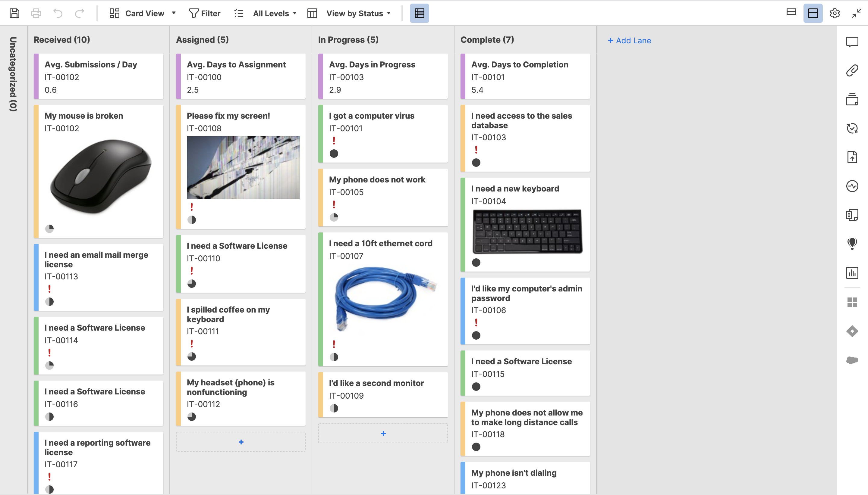Toggle the highlighted table layout icon

click(419, 13)
